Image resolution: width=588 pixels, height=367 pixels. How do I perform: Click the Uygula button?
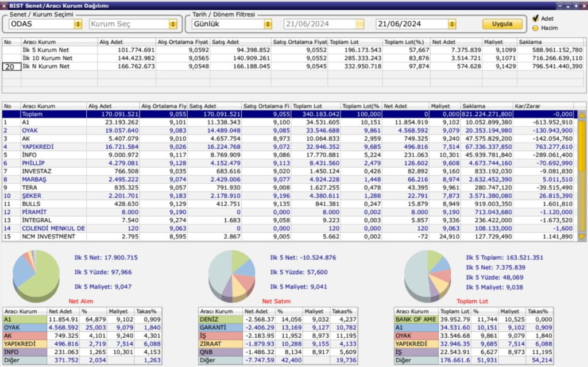tap(502, 24)
